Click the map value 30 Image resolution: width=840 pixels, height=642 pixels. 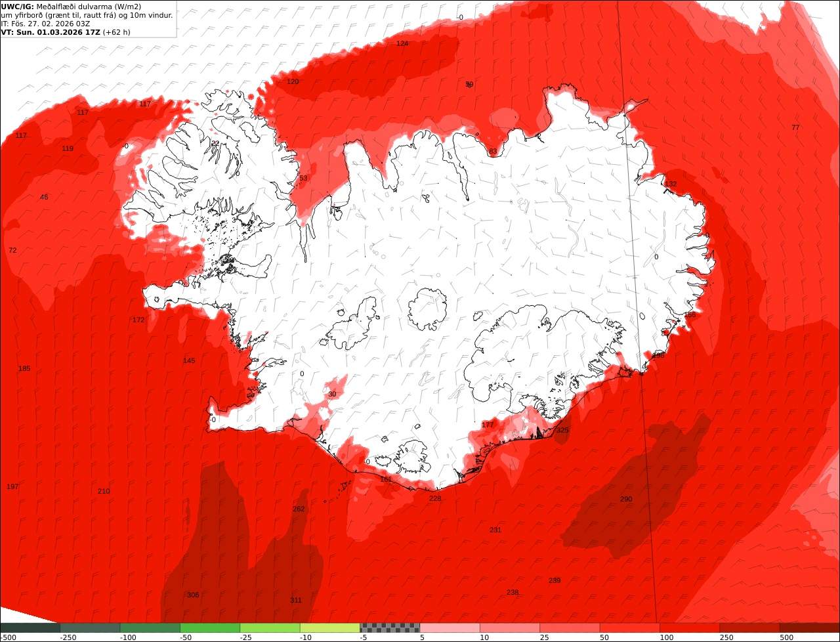coord(332,395)
